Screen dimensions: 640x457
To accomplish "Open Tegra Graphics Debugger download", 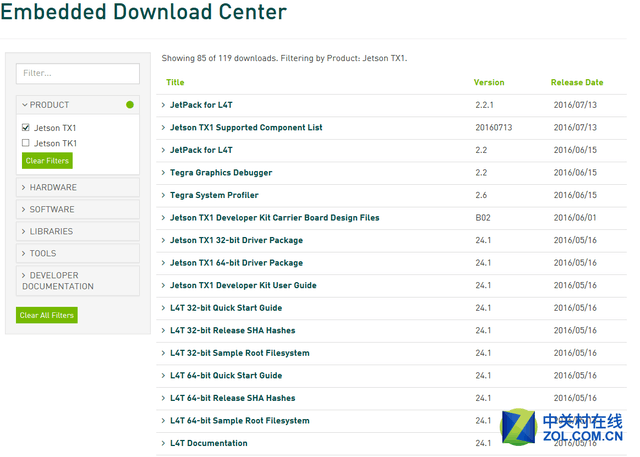I will (221, 173).
